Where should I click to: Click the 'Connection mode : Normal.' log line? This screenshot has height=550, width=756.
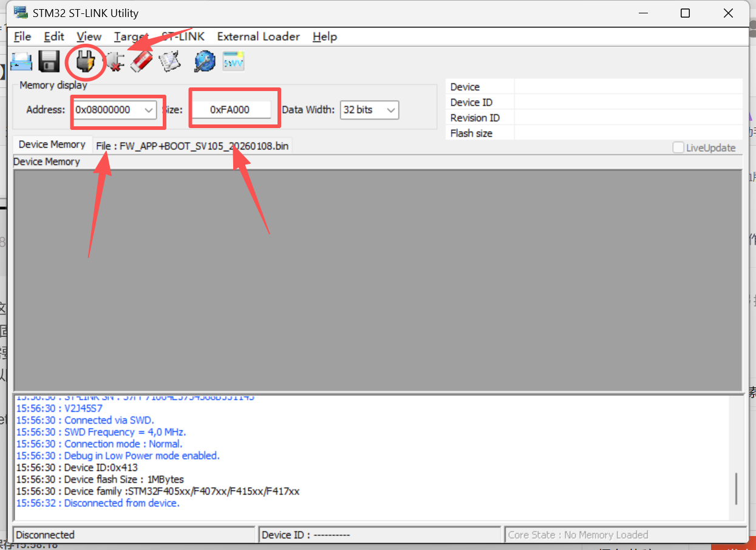(x=99, y=444)
